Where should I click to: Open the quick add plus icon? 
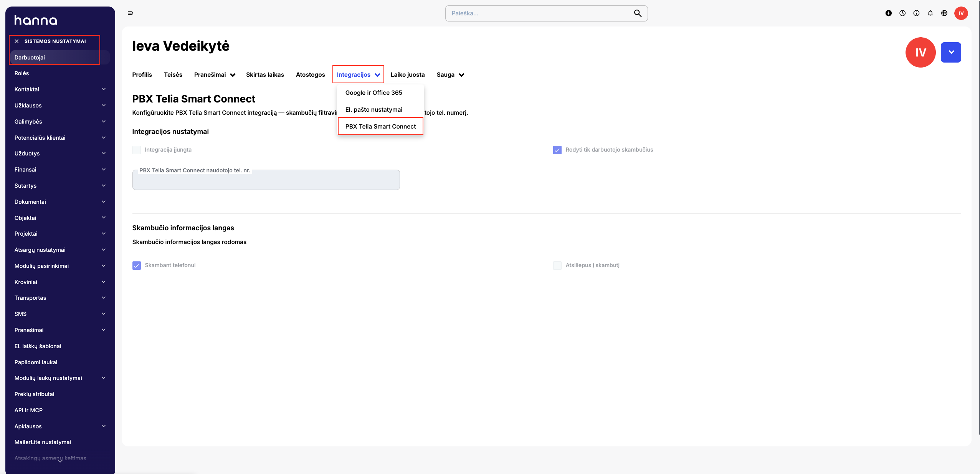888,13
